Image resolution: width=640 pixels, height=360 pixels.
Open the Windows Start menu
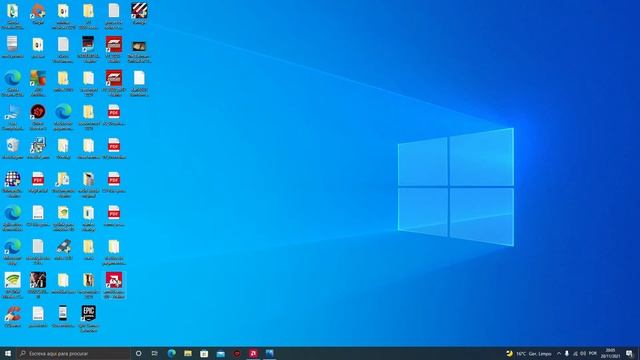(x=8, y=353)
